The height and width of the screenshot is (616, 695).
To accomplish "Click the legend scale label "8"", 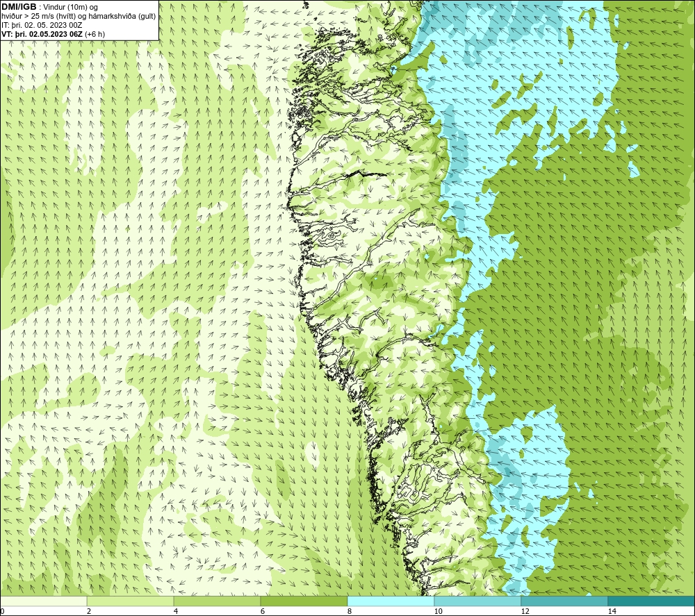I will pyautogui.click(x=350, y=611).
